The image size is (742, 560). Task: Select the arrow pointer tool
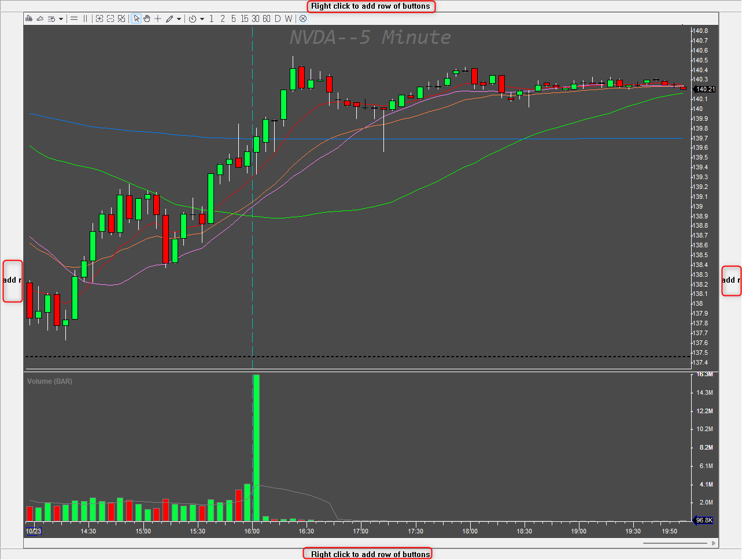point(136,18)
